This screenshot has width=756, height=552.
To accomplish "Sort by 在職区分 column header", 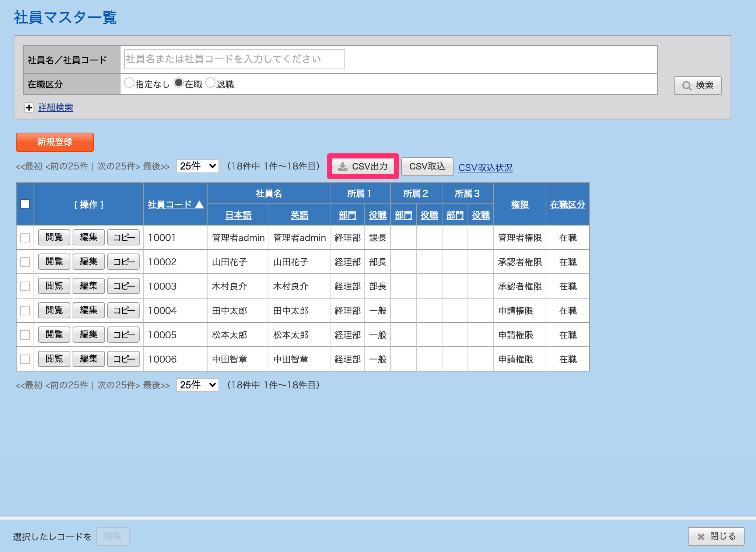I will click(x=568, y=205).
